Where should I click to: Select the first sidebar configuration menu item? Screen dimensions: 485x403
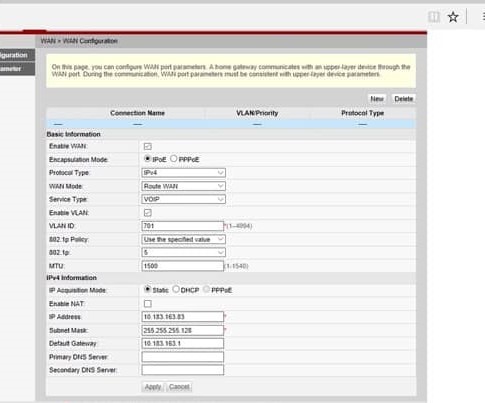click(17, 55)
